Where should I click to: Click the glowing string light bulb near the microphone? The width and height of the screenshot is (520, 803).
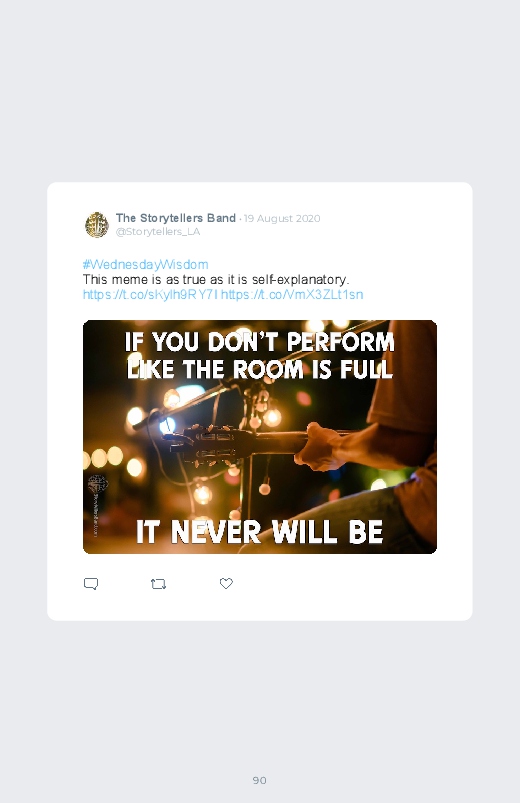272,417
